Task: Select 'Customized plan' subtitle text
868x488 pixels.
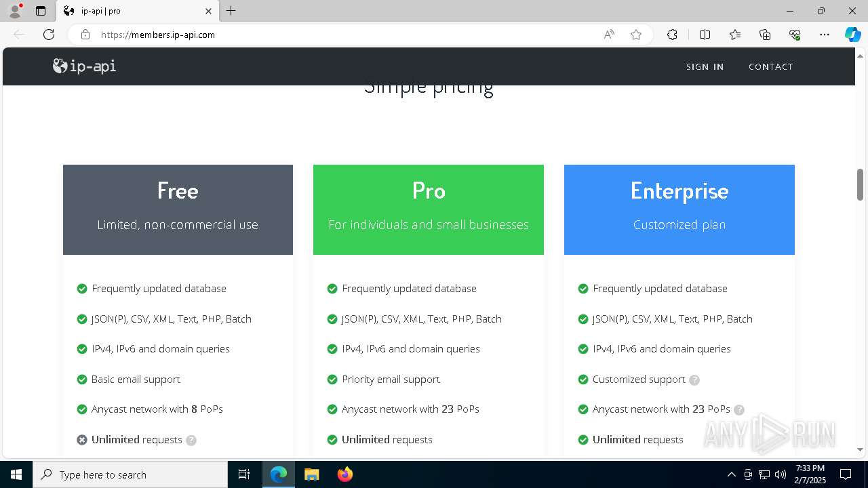Action: (x=679, y=225)
